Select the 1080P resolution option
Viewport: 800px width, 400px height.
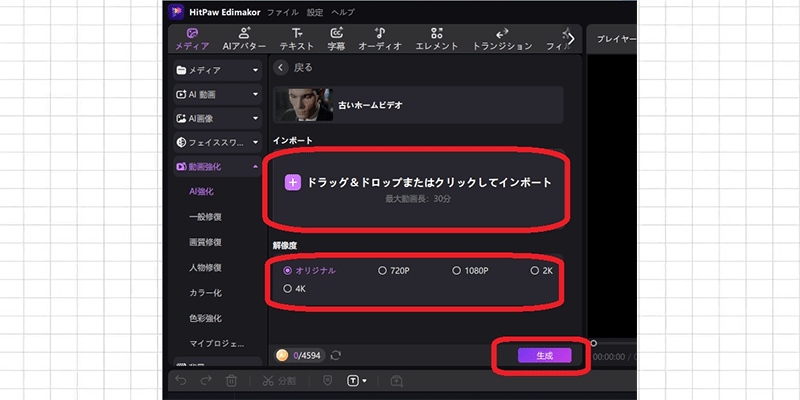(x=470, y=271)
